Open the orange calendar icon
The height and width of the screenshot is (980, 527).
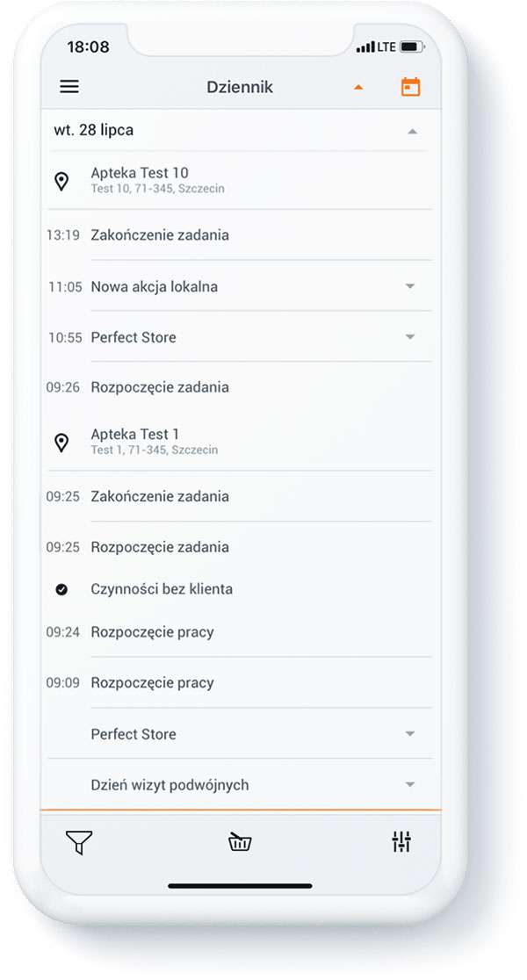410,87
